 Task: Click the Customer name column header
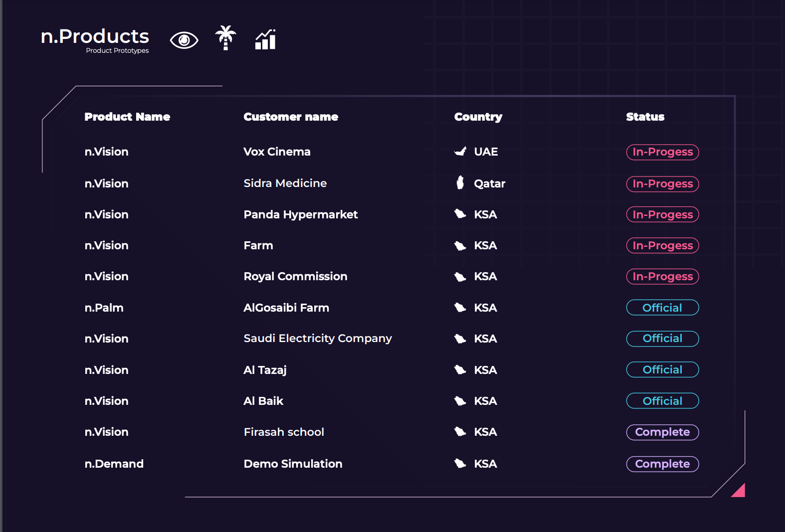[x=291, y=117]
